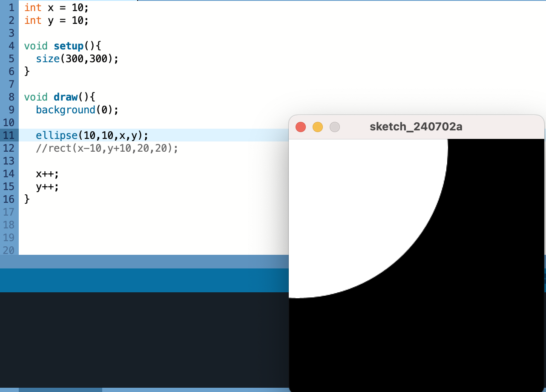
Task: Click the code line 'int y = 10;'
Action: tap(57, 20)
